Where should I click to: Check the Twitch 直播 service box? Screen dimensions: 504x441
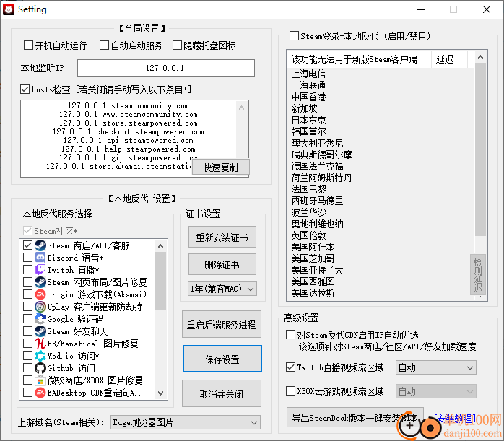(27, 270)
